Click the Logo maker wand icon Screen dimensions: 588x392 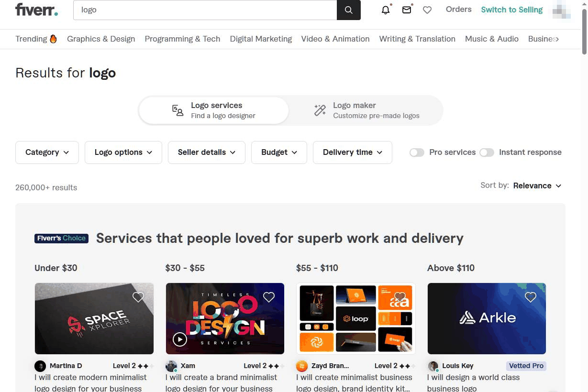[320, 110]
